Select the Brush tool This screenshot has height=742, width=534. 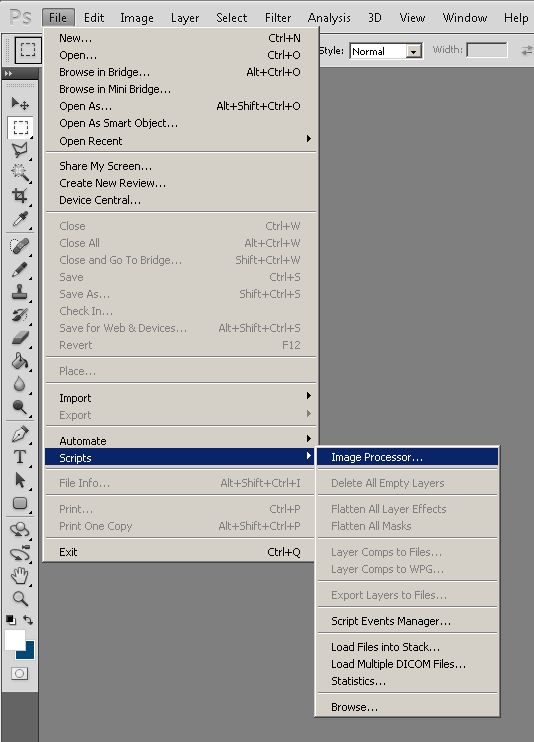(20, 269)
